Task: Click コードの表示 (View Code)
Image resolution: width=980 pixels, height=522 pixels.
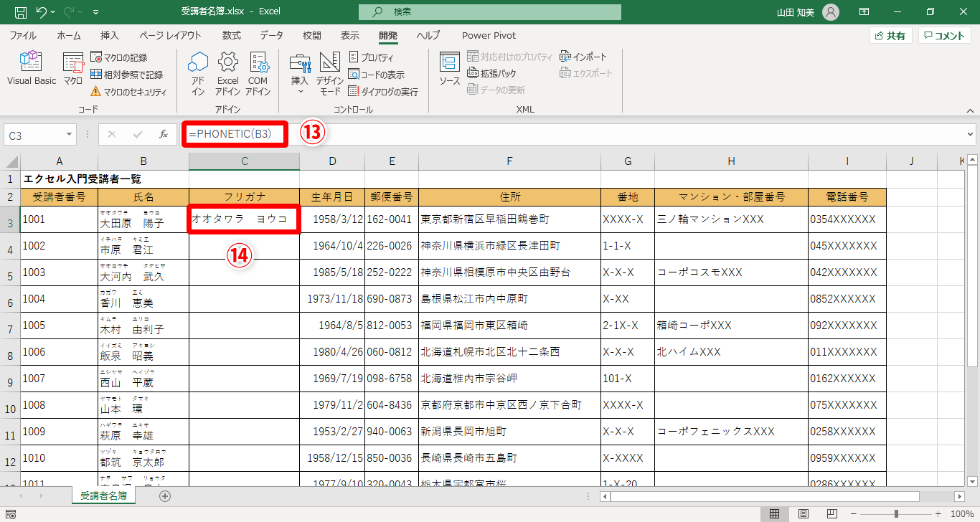Action: click(x=377, y=75)
